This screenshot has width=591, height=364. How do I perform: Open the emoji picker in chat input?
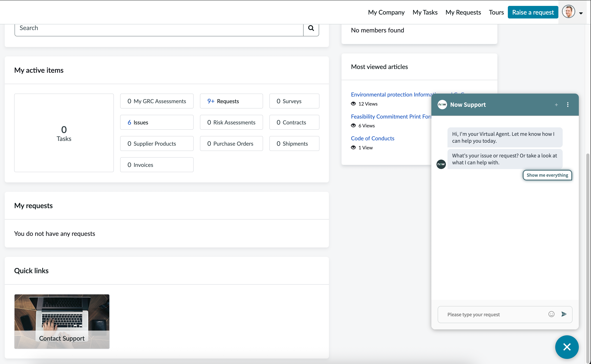tap(551, 314)
